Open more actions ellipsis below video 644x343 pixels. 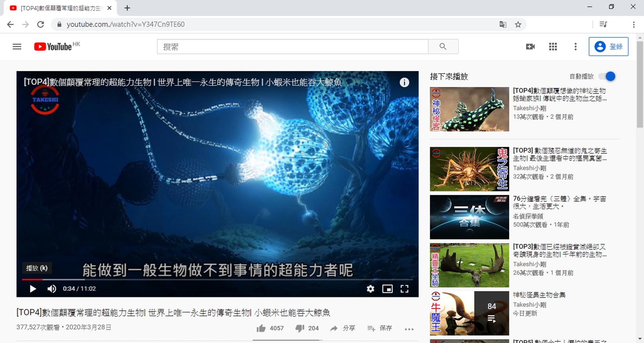(409, 329)
